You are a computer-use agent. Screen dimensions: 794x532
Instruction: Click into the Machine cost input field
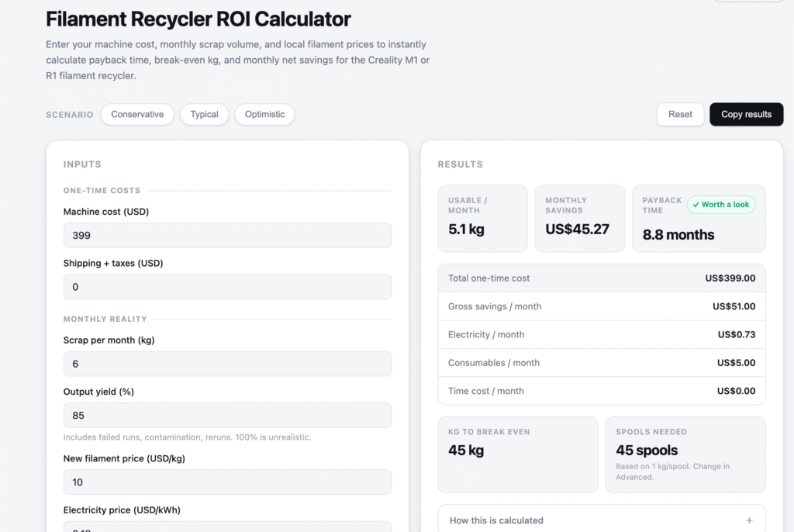coord(226,235)
